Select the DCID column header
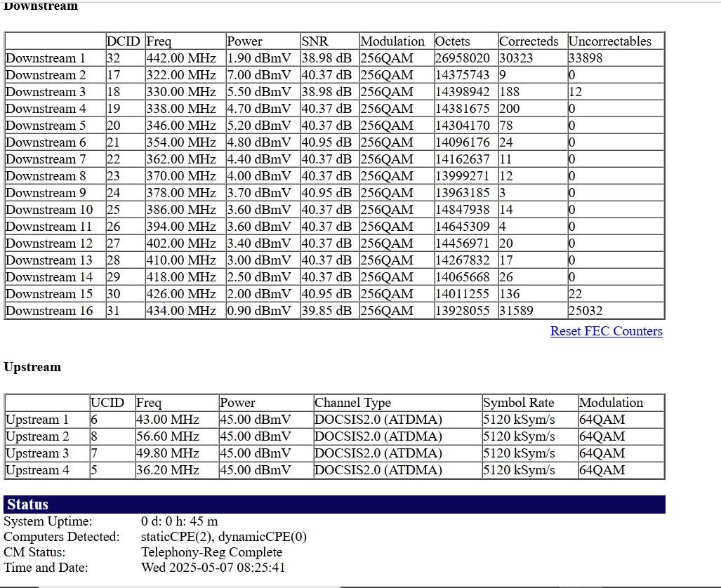 click(123, 41)
